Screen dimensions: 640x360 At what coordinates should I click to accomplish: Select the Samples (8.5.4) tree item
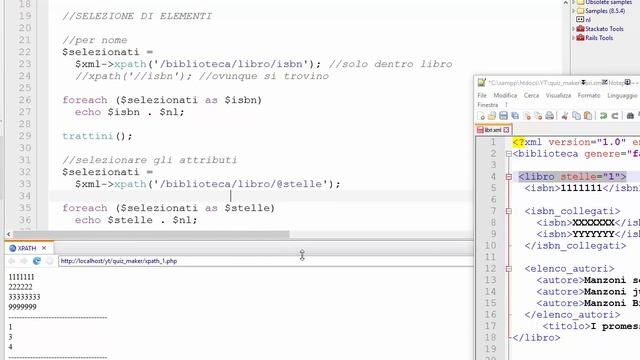(x=605, y=11)
